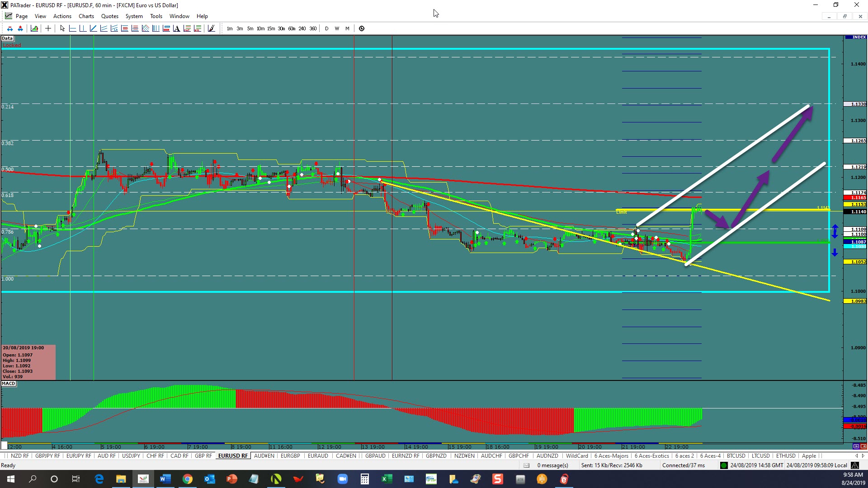
Task: Switch to the BTCUSD tab
Action: (x=736, y=456)
